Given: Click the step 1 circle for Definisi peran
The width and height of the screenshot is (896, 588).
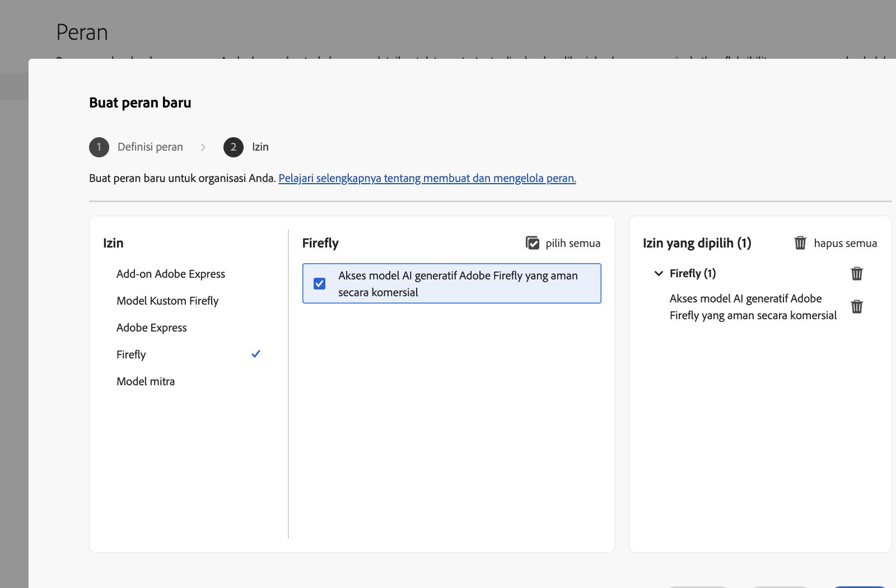Looking at the screenshot, I should coord(99,147).
